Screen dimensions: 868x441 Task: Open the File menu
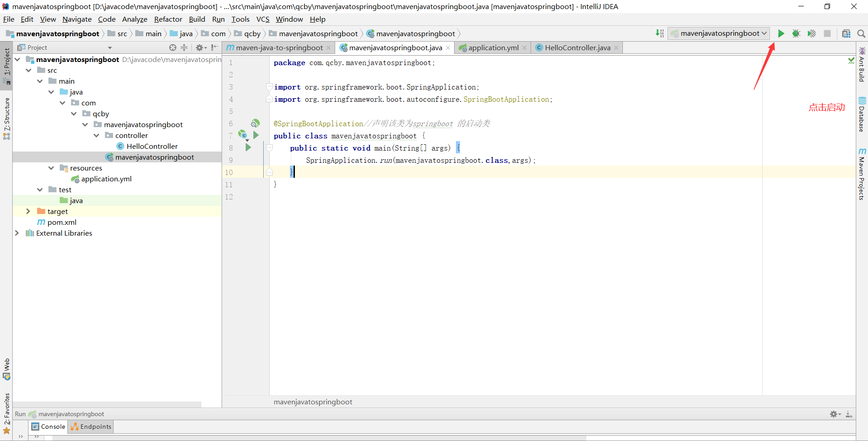pyautogui.click(x=9, y=19)
